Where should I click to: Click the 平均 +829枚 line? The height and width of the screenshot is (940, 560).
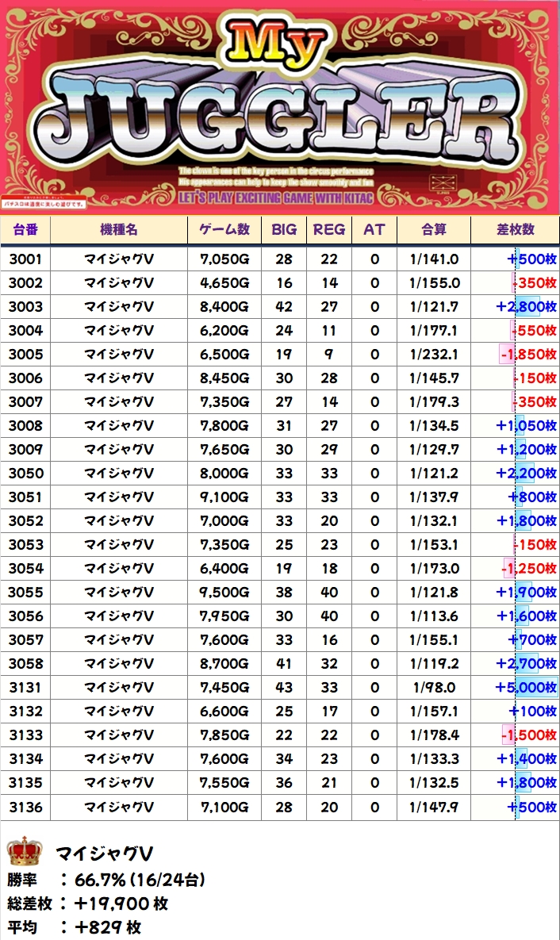75,927
